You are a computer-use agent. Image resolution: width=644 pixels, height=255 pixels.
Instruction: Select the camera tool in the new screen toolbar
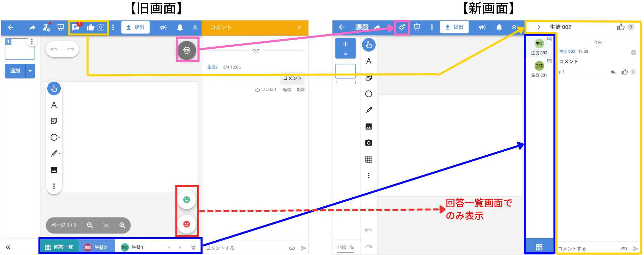(x=369, y=143)
